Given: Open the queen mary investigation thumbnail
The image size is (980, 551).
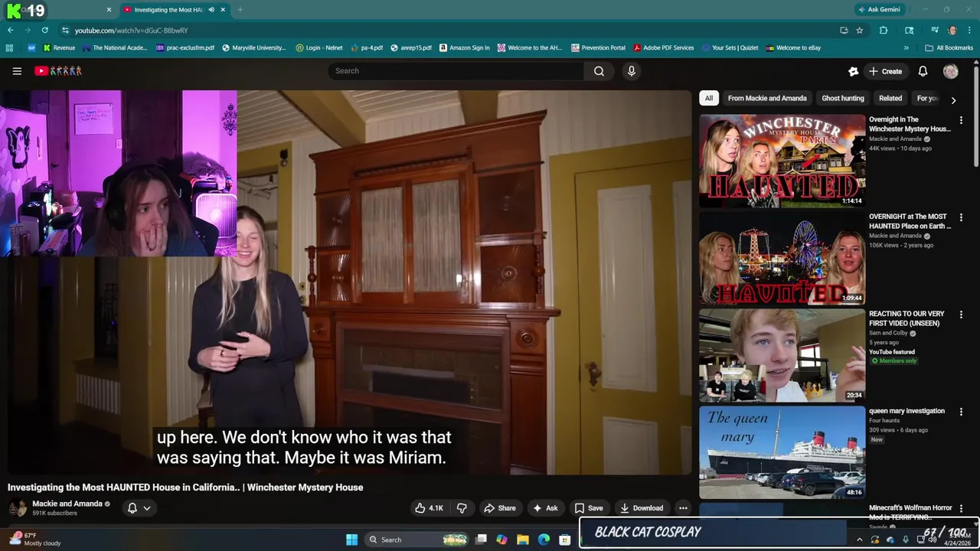Looking at the screenshot, I should tap(782, 452).
